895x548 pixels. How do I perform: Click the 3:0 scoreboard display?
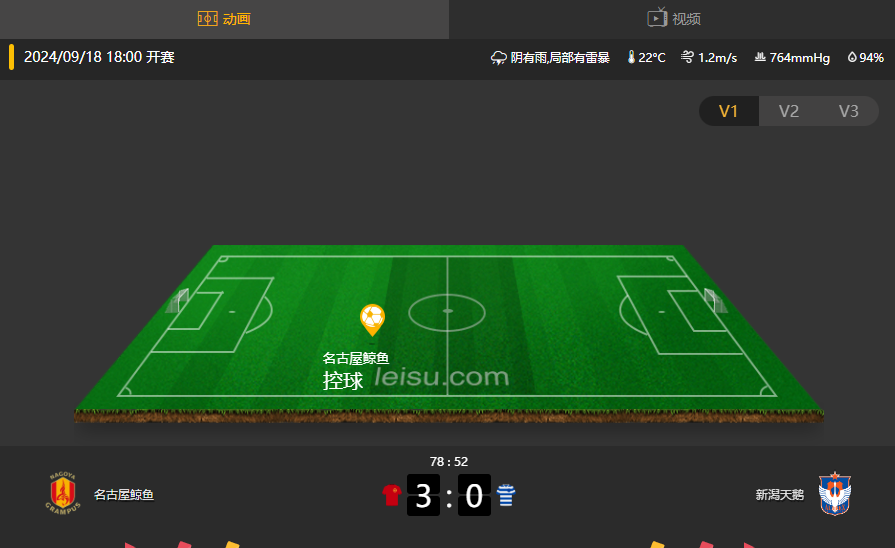point(449,495)
